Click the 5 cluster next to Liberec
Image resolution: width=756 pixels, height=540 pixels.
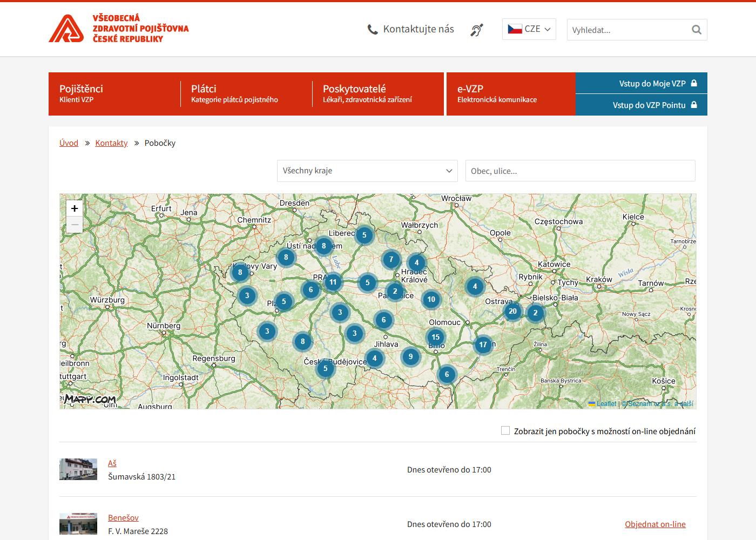(364, 235)
